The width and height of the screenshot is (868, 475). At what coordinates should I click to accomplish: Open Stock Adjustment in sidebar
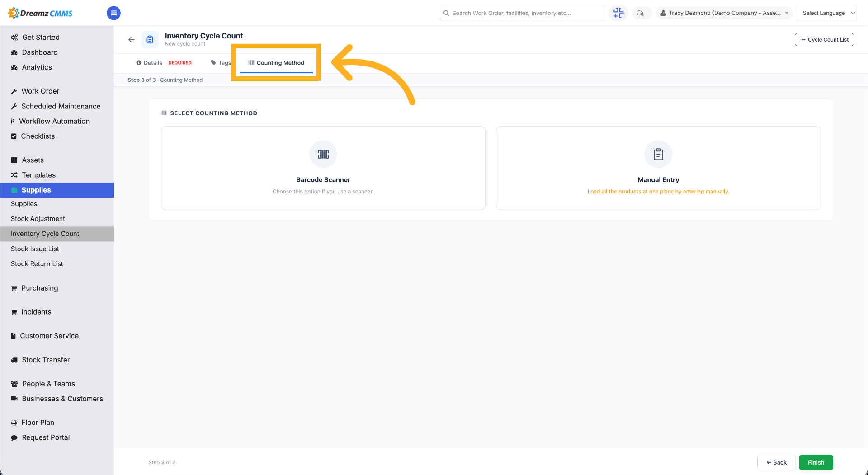pos(57,219)
